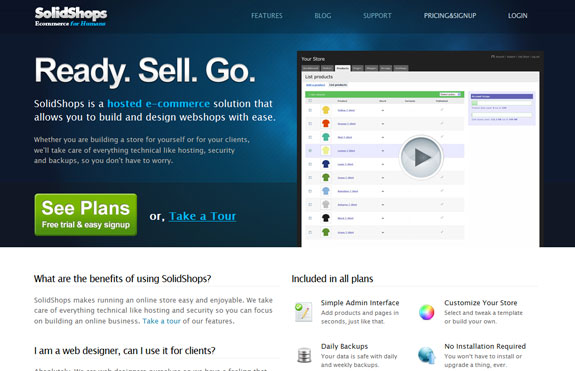Select the Products tab in the store preview
This screenshot has width=575, height=371.
(343, 68)
